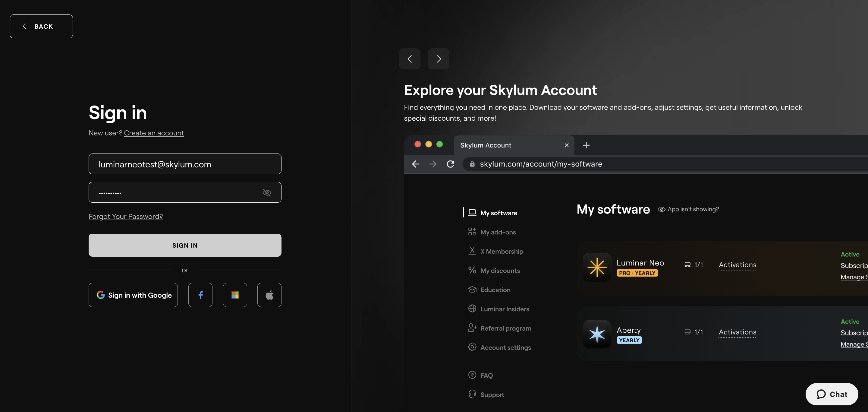868x412 pixels.
Task: Click the question mark FAQ icon
Action: tap(472, 375)
